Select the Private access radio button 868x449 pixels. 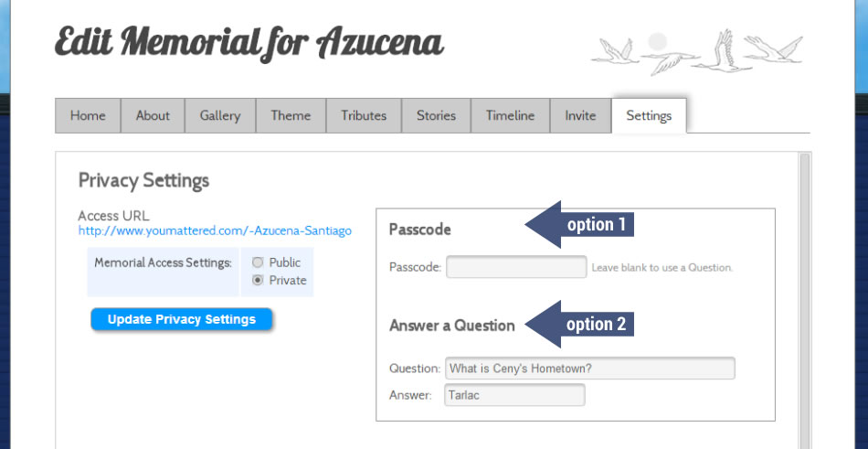click(258, 281)
